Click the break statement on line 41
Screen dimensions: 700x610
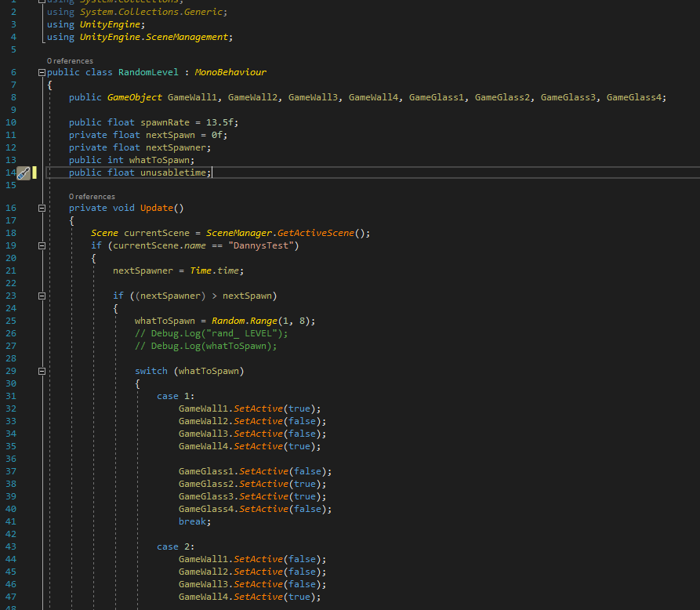[194, 521]
